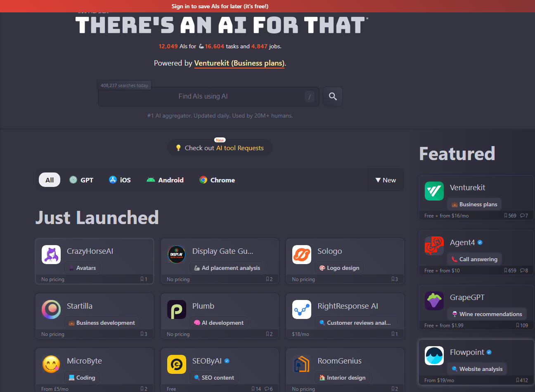535x392 pixels.
Task: Click the Find AIs using AI search field
Action: [x=208, y=97]
